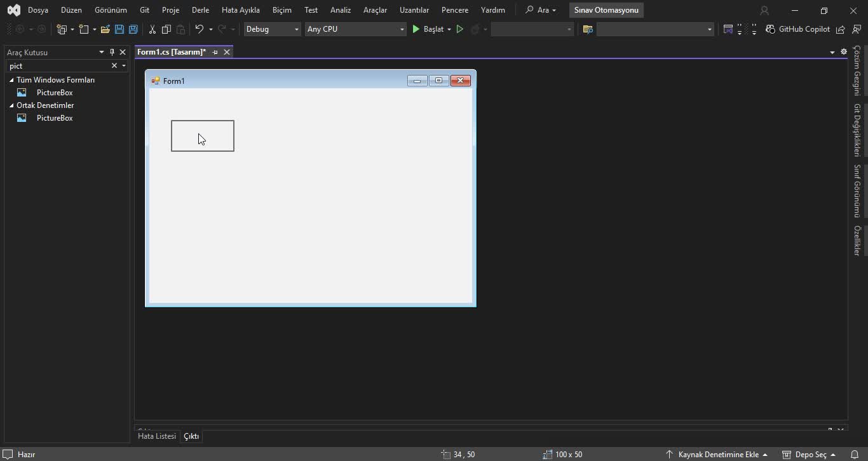The width and height of the screenshot is (868, 461).
Task: Click Depo Seç in status bar
Action: click(808, 455)
